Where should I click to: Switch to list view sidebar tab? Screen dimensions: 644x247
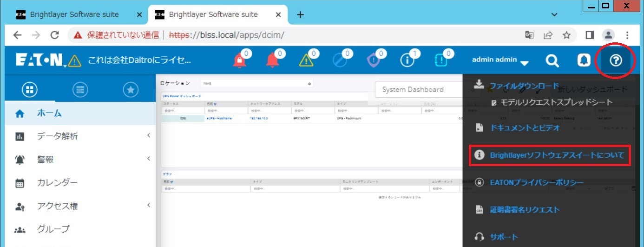80,89
